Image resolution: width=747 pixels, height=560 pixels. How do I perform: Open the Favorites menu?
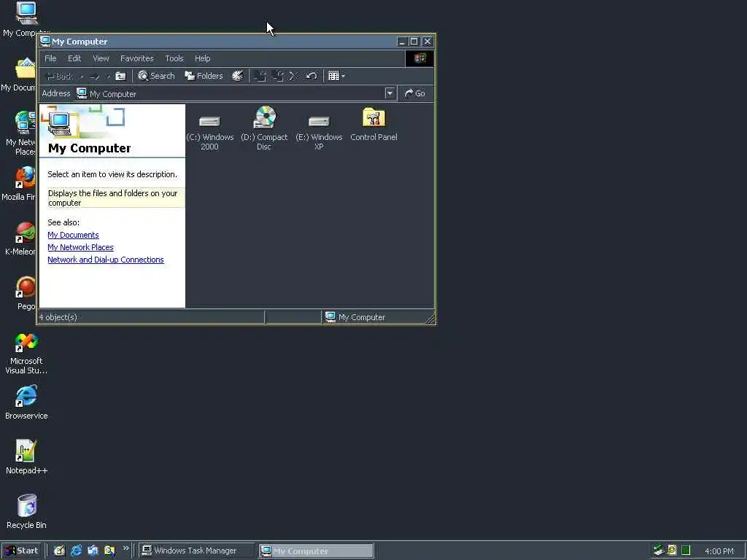tap(136, 58)
